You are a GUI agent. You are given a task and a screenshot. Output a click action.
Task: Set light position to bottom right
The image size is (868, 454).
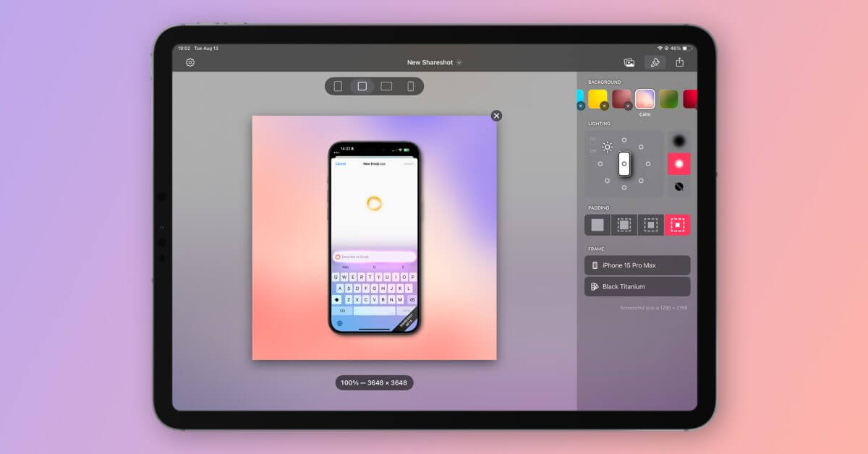642,181
